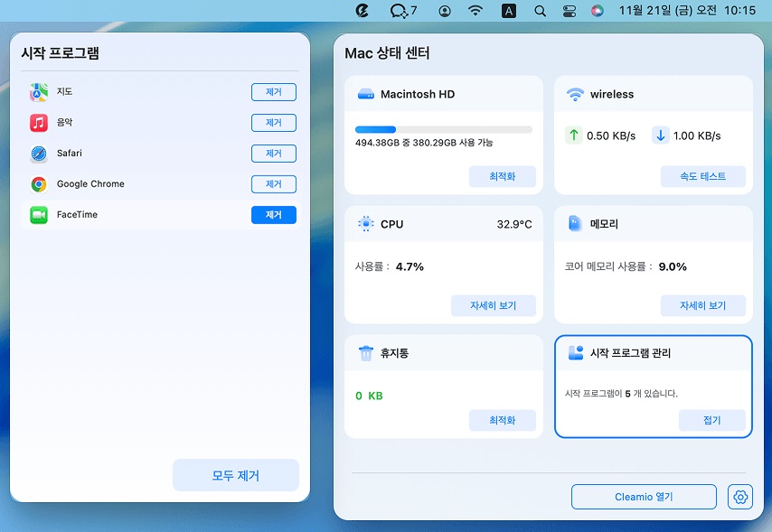Click the FaceTime icon in startup list
The width and height of the screenshot is (772, 532).
tap(40, 214)
